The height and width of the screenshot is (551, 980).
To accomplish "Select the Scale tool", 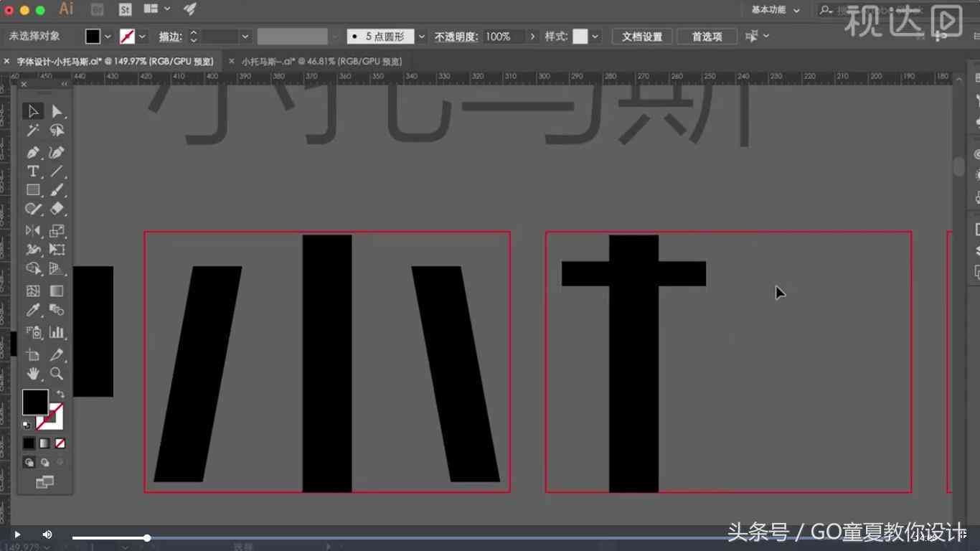I will pos(57,230).
